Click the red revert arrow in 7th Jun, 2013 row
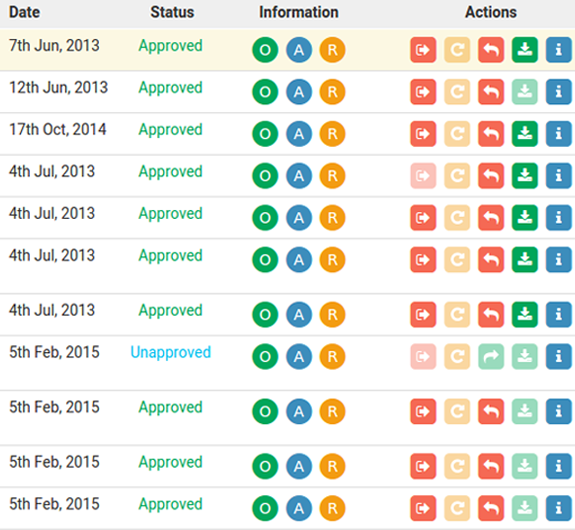The width and height of the screenshot is (575, 530). click(491, 50)
